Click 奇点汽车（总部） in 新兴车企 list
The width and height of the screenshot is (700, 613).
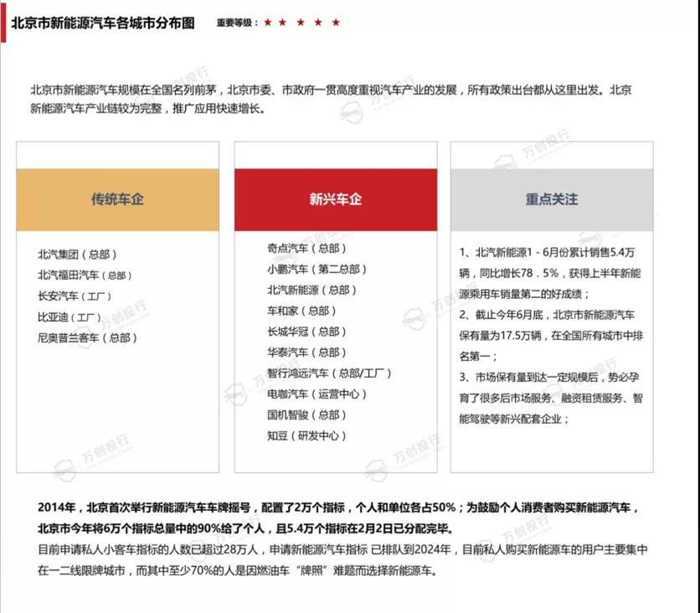coord(306,249)
